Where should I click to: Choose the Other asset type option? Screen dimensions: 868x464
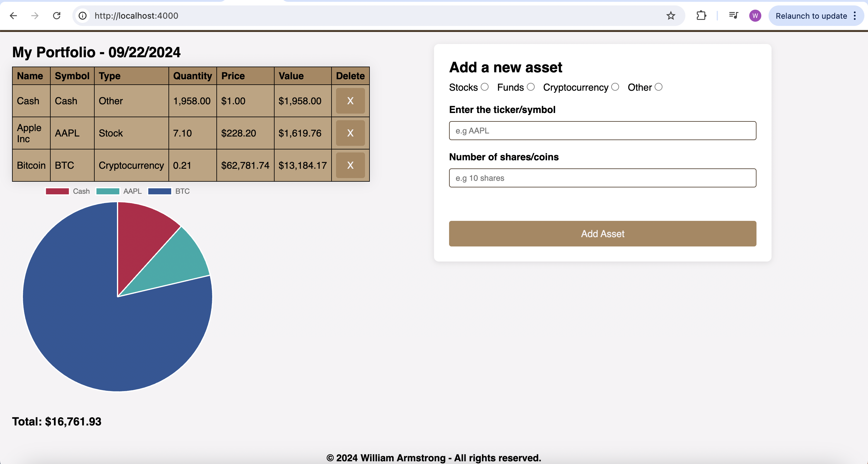coord(659,86)
